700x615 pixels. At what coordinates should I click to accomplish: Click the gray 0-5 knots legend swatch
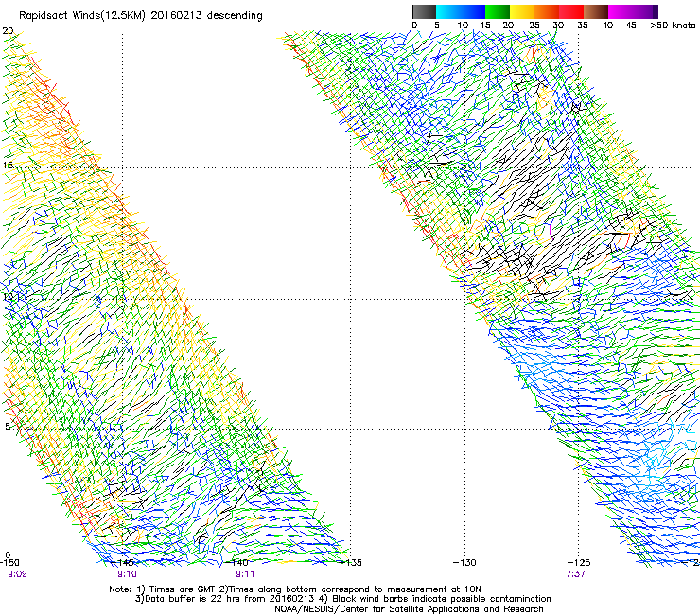click(x=424, y=11)
